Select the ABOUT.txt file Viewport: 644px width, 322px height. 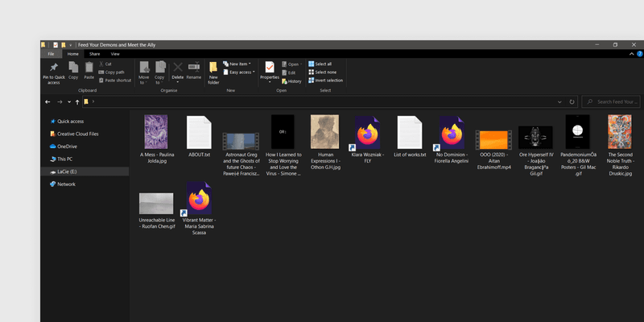click(198, 137)
